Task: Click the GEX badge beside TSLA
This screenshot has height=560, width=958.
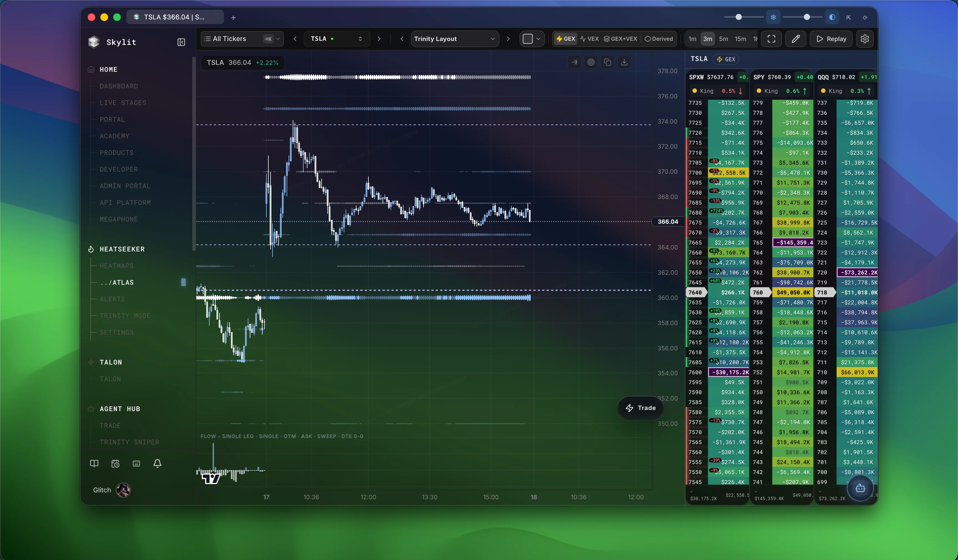Action: click(x=726, y=59)
